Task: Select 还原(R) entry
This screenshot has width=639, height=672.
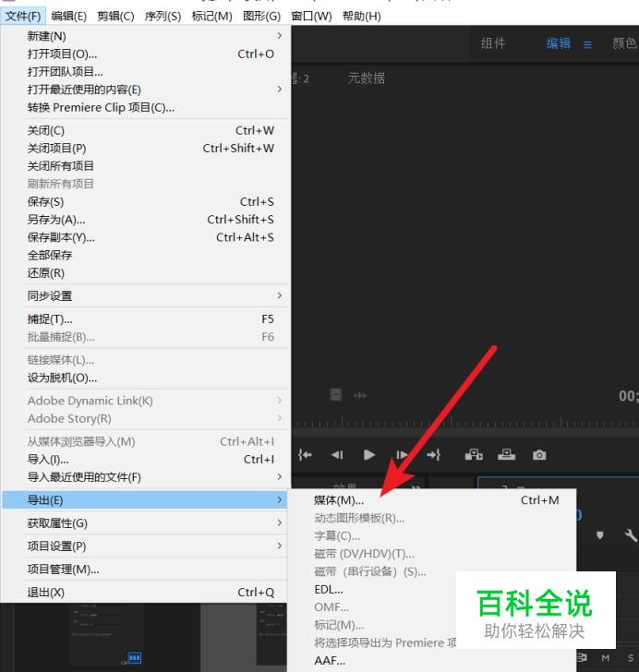Action: point(145,273)
